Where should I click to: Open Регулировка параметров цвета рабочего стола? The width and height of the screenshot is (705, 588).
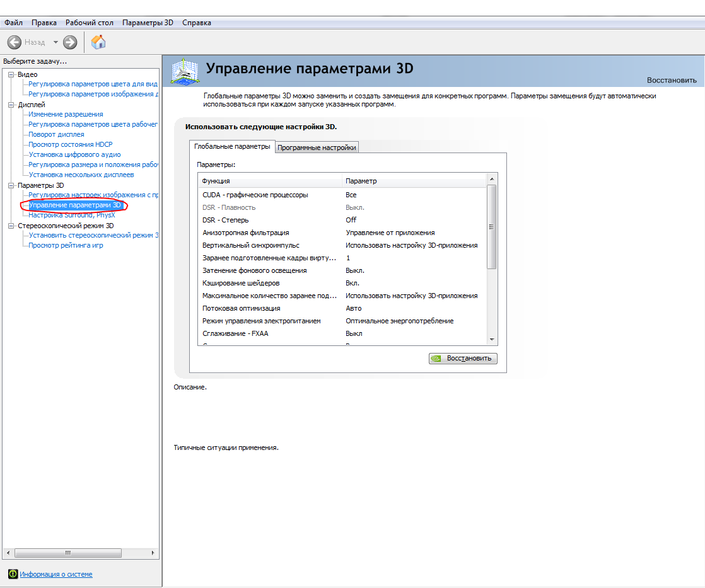tap(93, 124)
